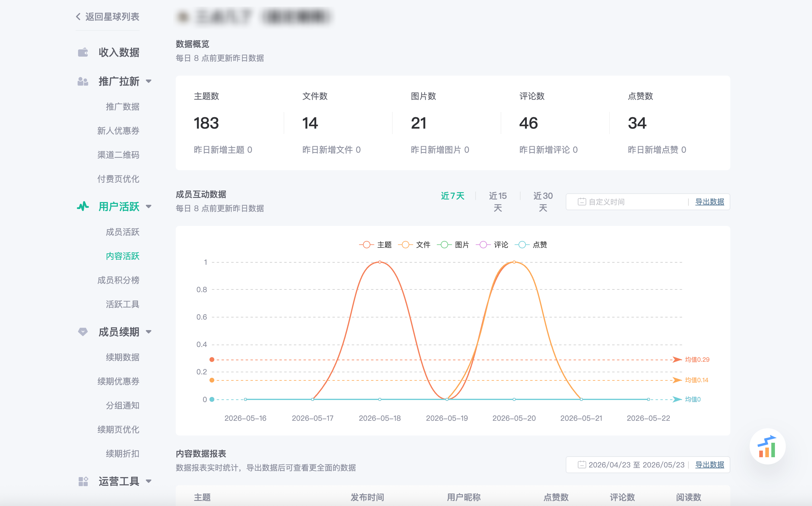This screenshot has width=812, height=506.
Task: Return via 返回星球列表 link
Action: coord(112,17)
